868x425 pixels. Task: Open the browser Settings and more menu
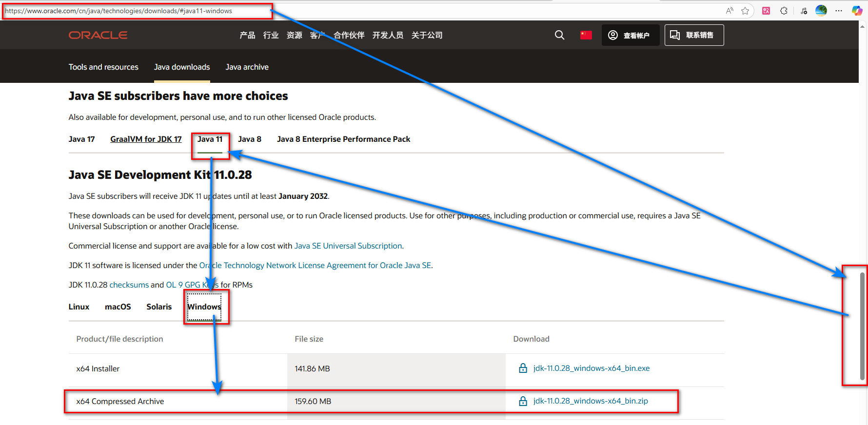tap(839, 11)
